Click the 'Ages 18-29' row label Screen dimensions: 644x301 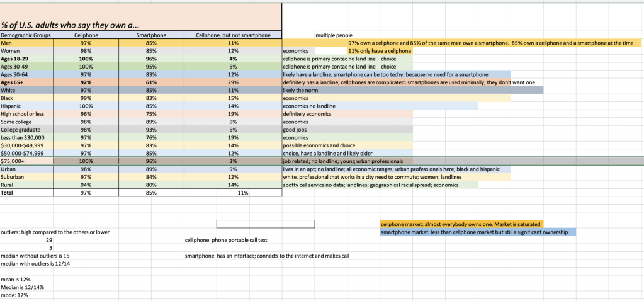[x=15, y=58]
